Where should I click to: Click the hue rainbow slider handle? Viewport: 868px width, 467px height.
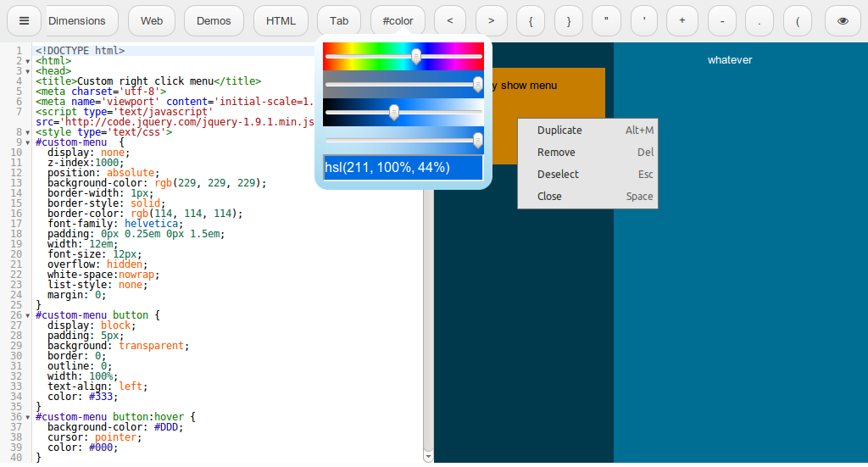click(x=415, y=56)
